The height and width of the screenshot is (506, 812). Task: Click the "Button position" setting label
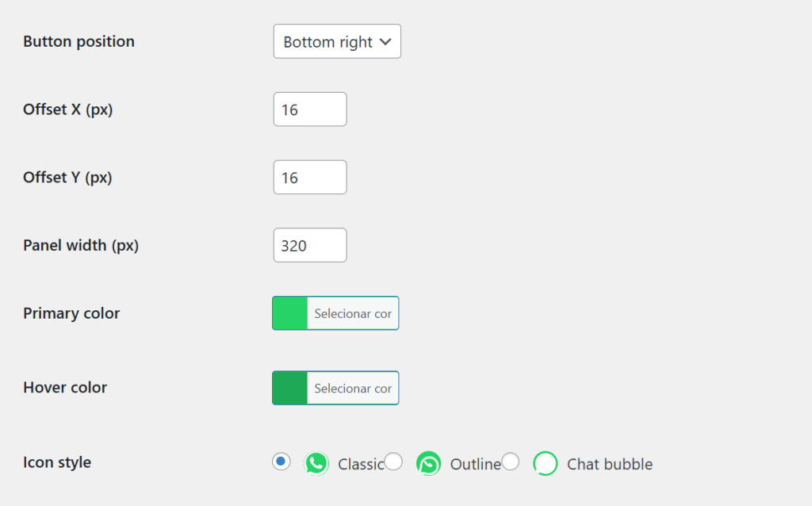tap(79, 42)
